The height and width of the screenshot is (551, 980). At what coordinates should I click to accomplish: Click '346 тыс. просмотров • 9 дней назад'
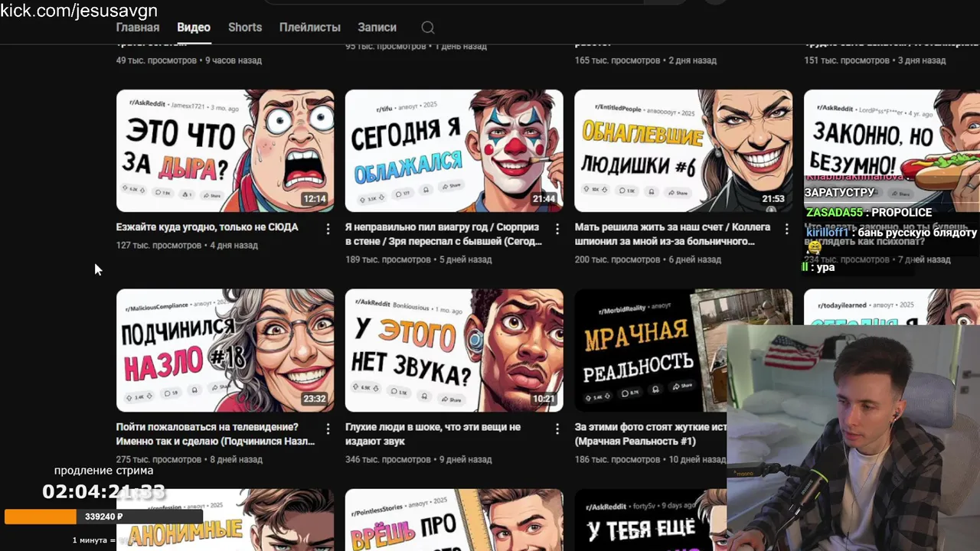pyautogui.click(x=418, y=460)
